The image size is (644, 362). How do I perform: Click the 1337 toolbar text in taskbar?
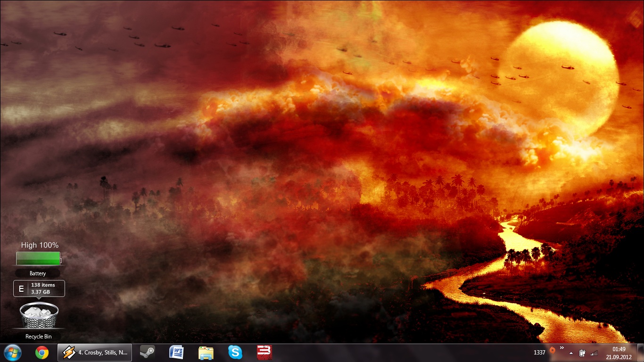[539, 353]
